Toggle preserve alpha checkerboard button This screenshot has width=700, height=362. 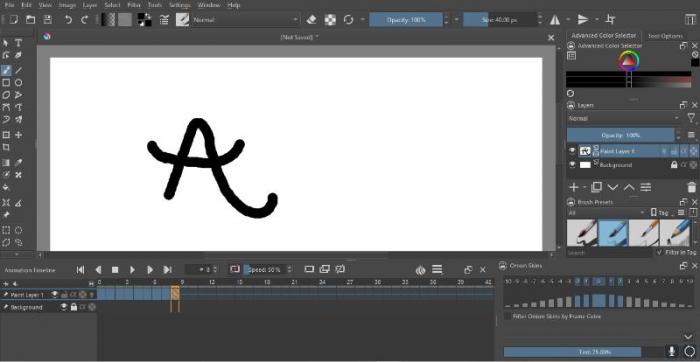tap(330, 20)
